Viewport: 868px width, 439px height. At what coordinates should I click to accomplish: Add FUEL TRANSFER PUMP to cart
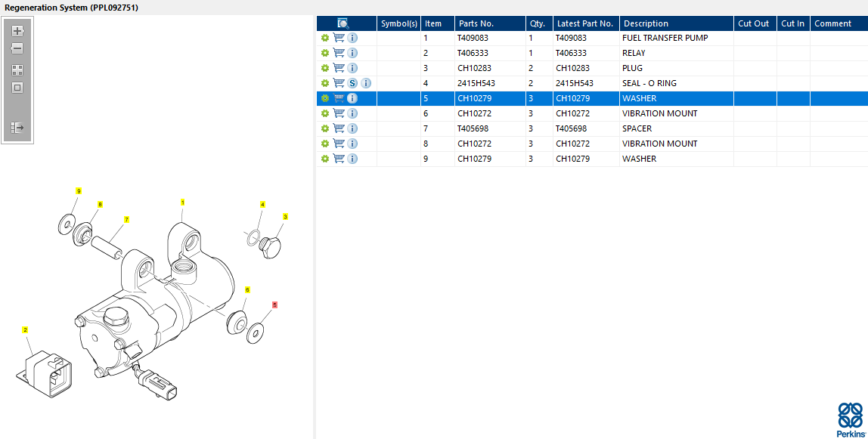(339, 38)
